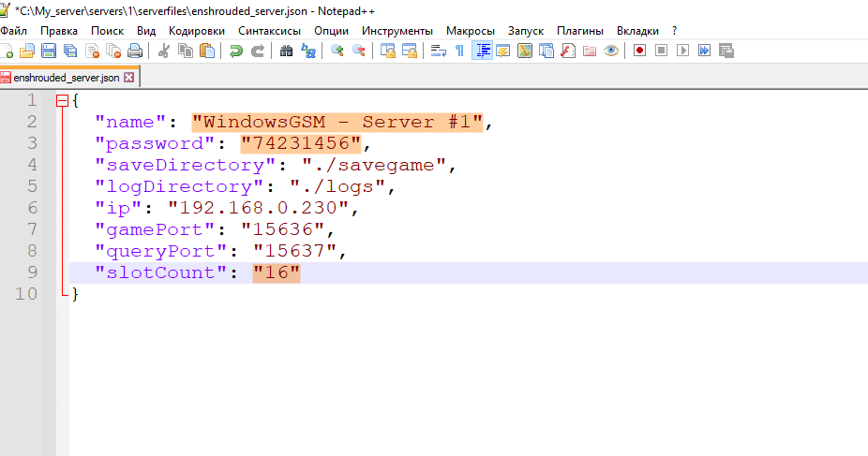This screenshot has width=868, height=456.
Task: Open the Опции menu
Action: tap(332, 31)
